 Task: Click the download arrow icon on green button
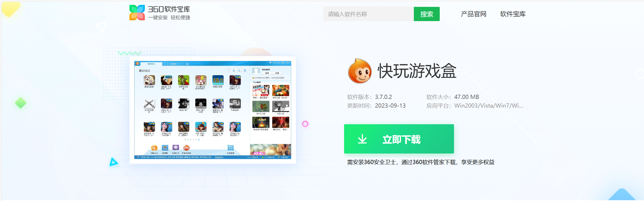pyautogui.click(x=362, y=139)
